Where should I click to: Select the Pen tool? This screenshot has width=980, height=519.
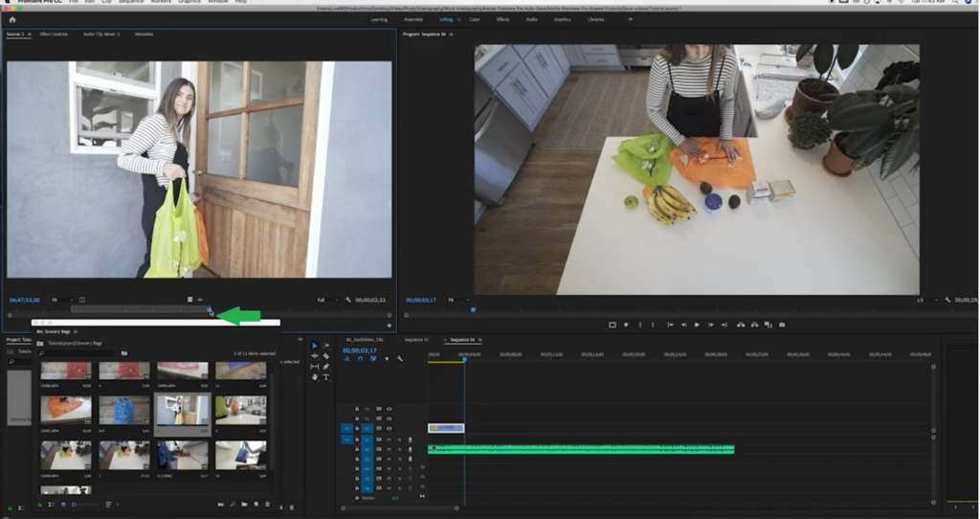coord(325,367)
